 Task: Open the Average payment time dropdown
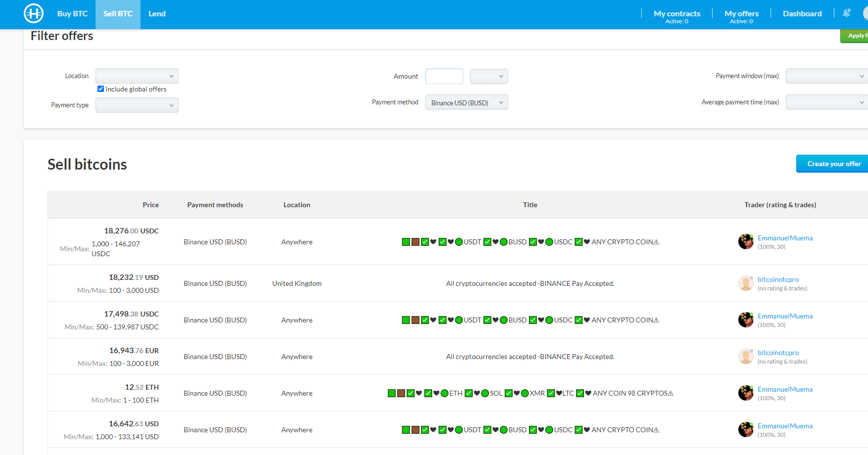[826, 102]
